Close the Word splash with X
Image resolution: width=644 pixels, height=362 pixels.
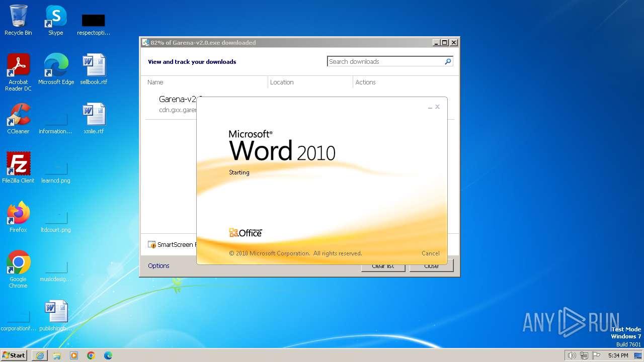coord(437,107)
